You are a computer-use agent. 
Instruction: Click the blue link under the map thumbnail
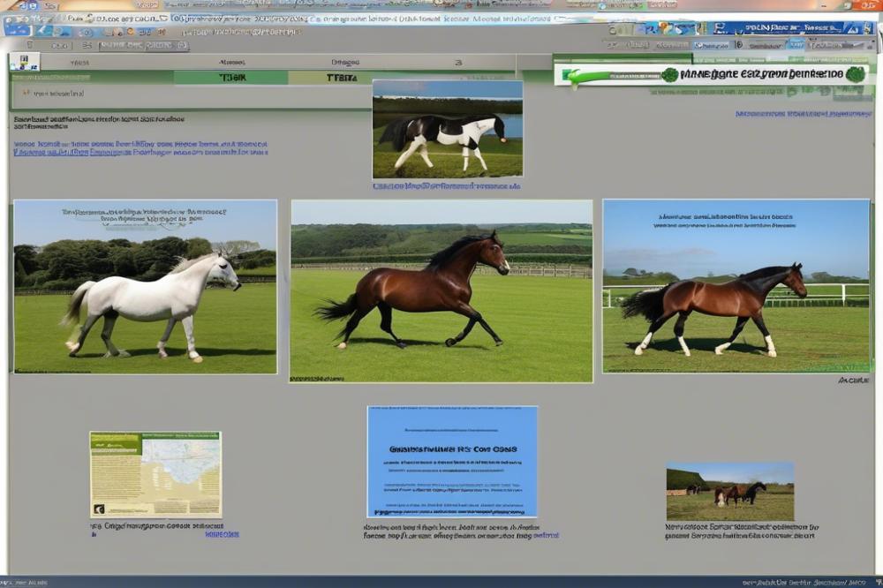[221, 533]
